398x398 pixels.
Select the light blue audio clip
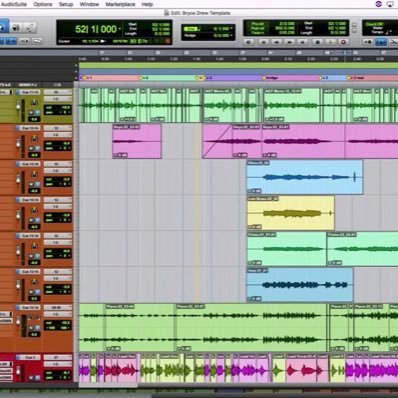(305, 177)
